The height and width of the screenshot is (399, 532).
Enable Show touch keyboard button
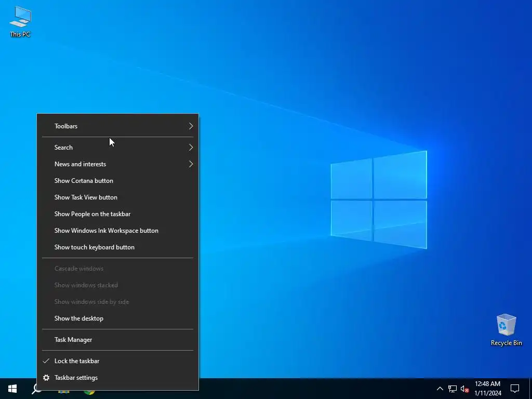point(117,247)
